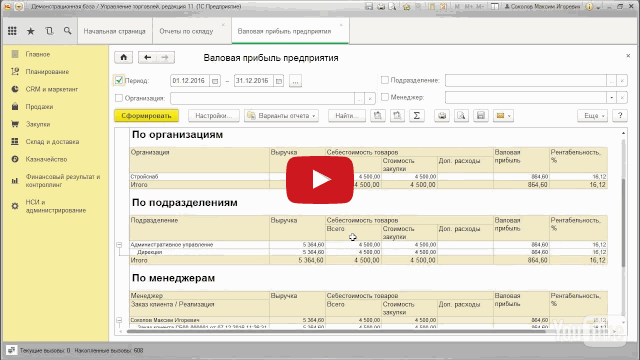Click the yellow Сформировать button
This screenshot has width=640, height=360.
tap(147, 116)
